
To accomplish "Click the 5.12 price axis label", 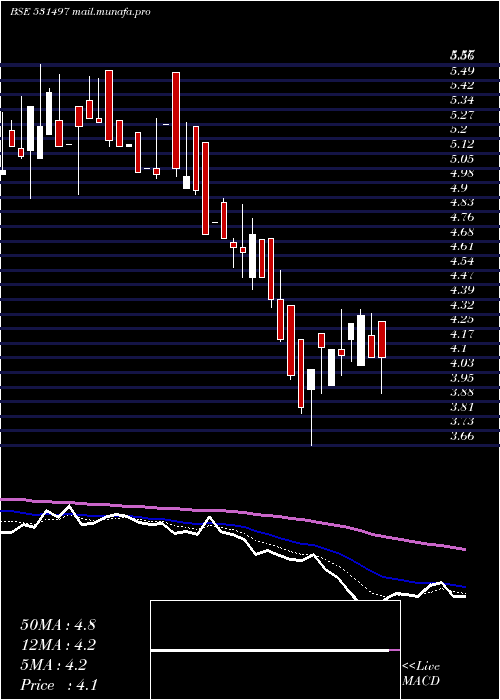I will click(x=462, y=144).
